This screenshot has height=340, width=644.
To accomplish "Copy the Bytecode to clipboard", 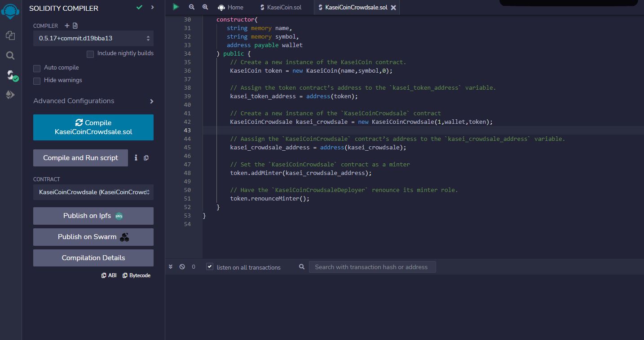I will (136, 275).
